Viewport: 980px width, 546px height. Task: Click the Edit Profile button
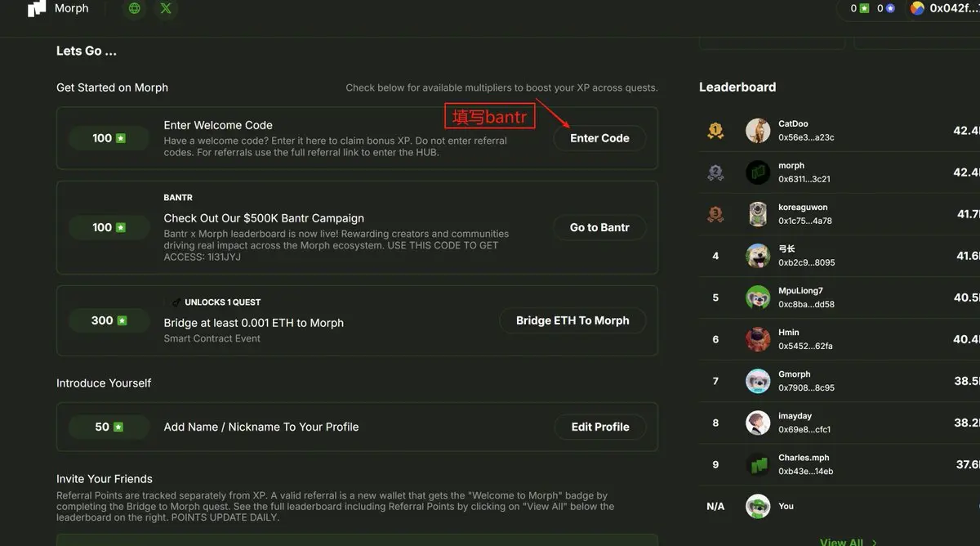[x=600, y=427]
